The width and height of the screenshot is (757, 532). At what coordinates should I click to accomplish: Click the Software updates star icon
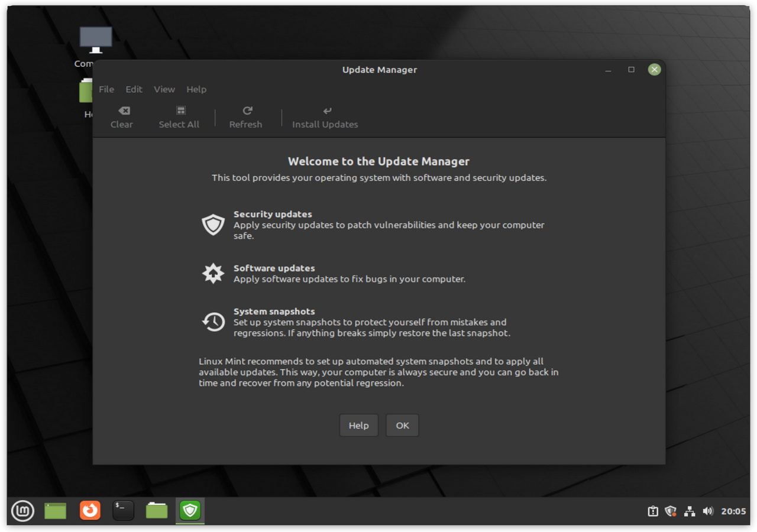click(x=213, y=273)
